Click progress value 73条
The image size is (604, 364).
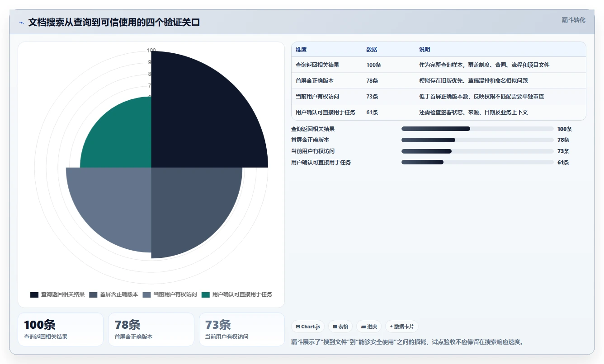pos(563,151)
